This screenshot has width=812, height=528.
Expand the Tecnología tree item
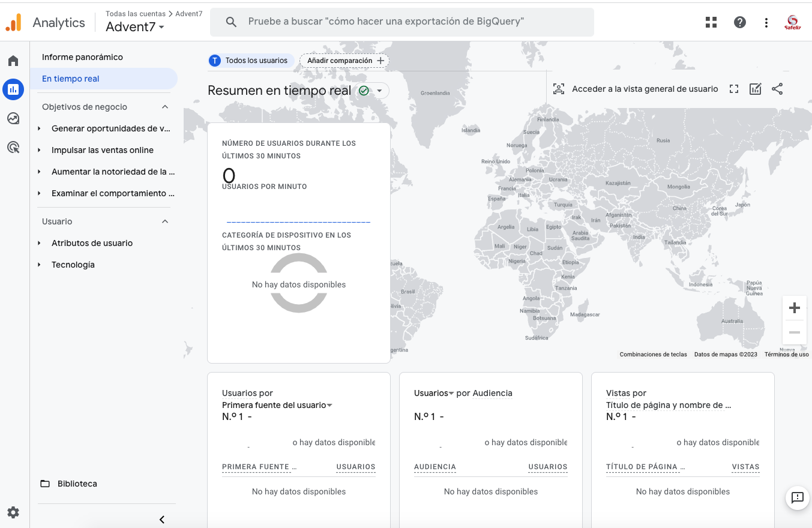point(73,265)
